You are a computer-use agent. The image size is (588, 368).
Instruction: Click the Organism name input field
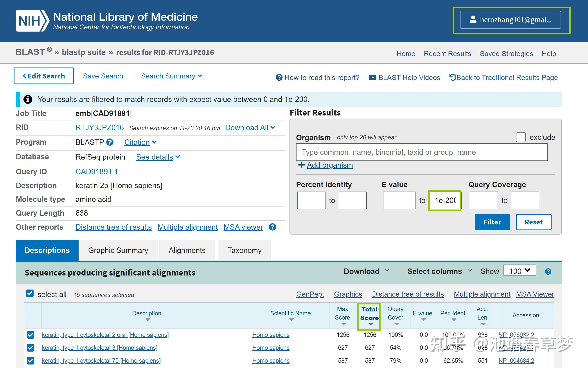(422, 152)
